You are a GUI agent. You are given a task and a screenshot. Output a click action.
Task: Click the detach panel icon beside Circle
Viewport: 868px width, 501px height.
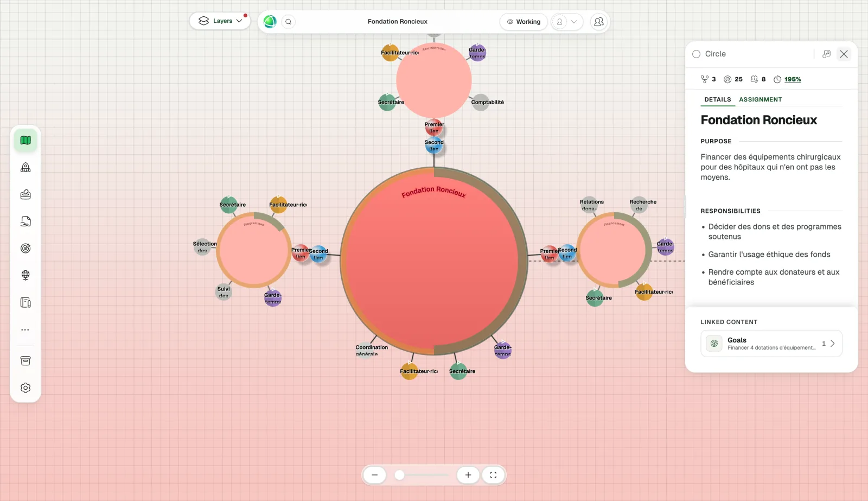pos(826,54)
